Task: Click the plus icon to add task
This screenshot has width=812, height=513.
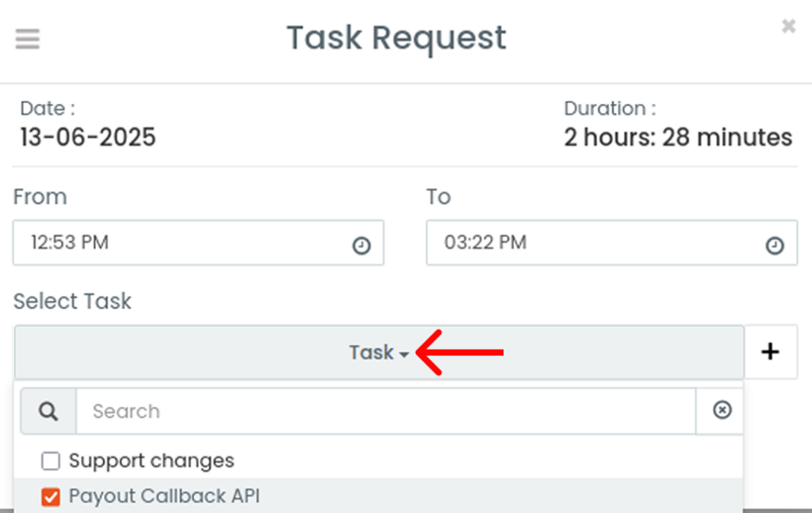Action: click(x=771, y=352)
